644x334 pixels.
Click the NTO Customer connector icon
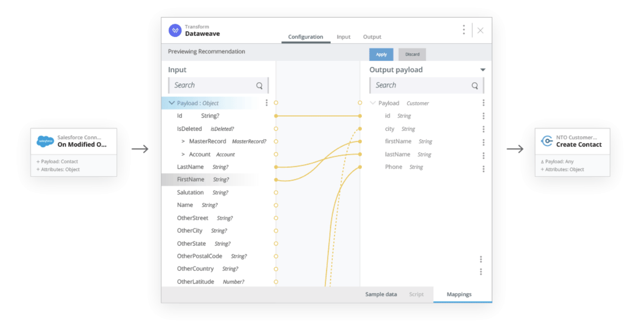[x=547, y=141]
